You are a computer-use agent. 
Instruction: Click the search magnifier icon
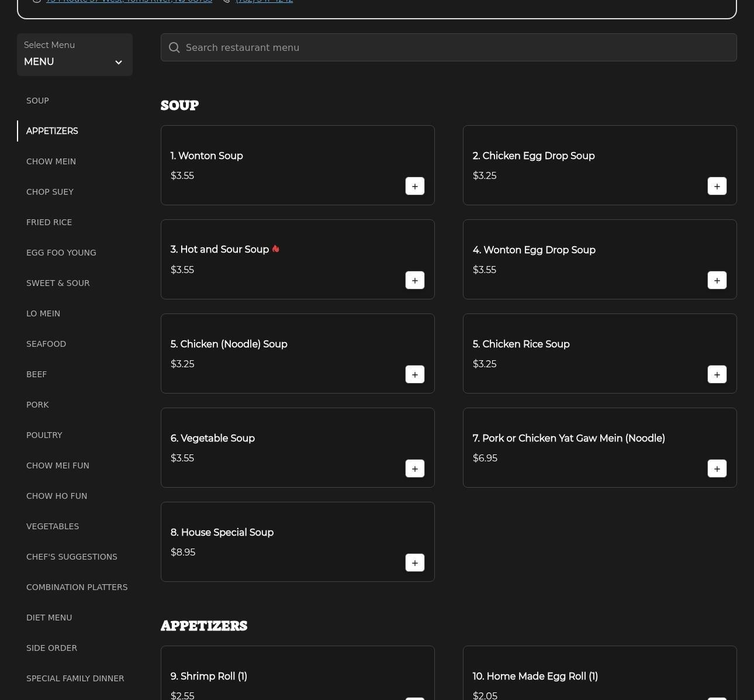pos(174,48)
